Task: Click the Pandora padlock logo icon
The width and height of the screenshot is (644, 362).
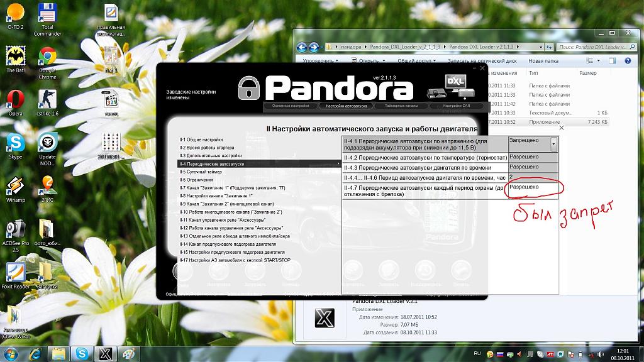Action: 248,87
